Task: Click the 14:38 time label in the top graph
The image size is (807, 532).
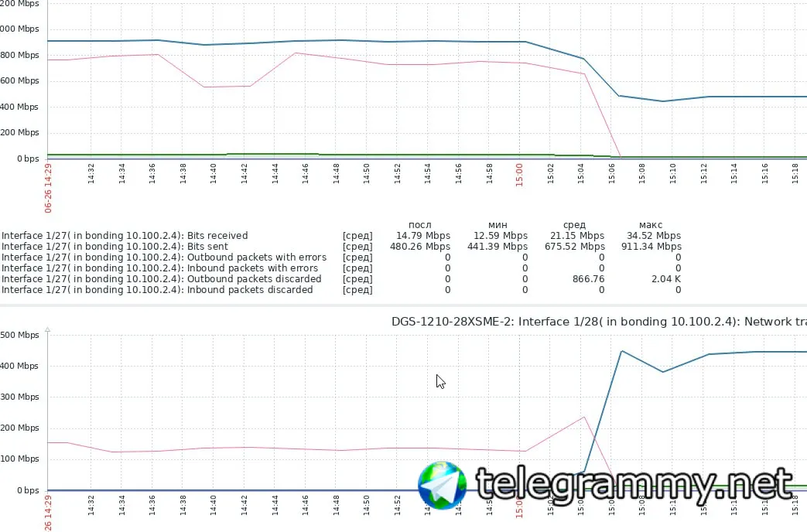Action: point(183,173)
